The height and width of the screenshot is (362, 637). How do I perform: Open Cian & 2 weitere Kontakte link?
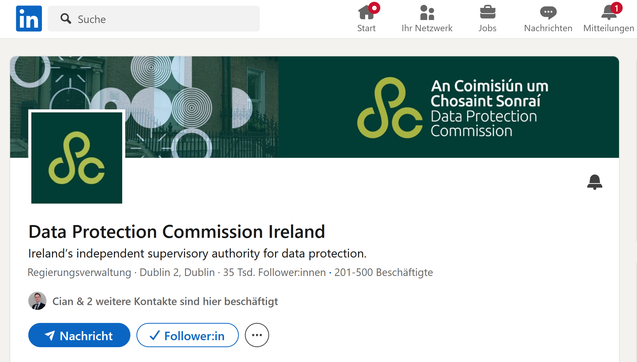[x=165, y=301]
